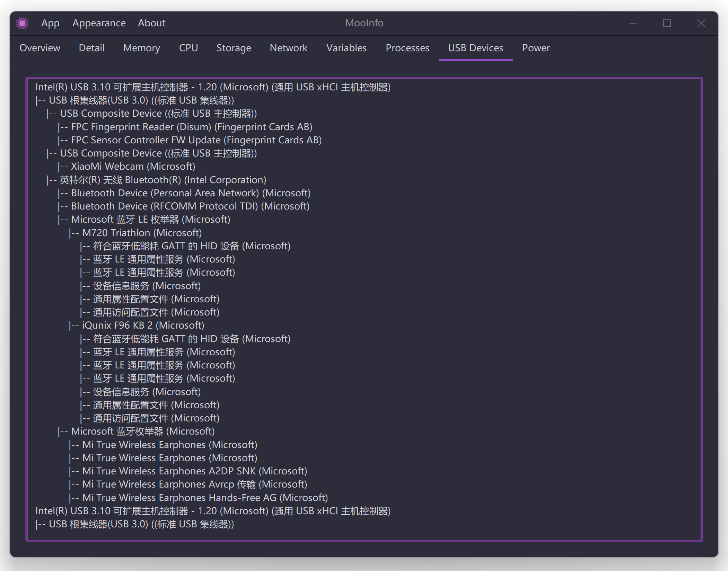Viewport: 728px width, 571px height.
Task: Click the FPC Fingerprint Reader (Disum) line
Action: click(x=185, y=127)
